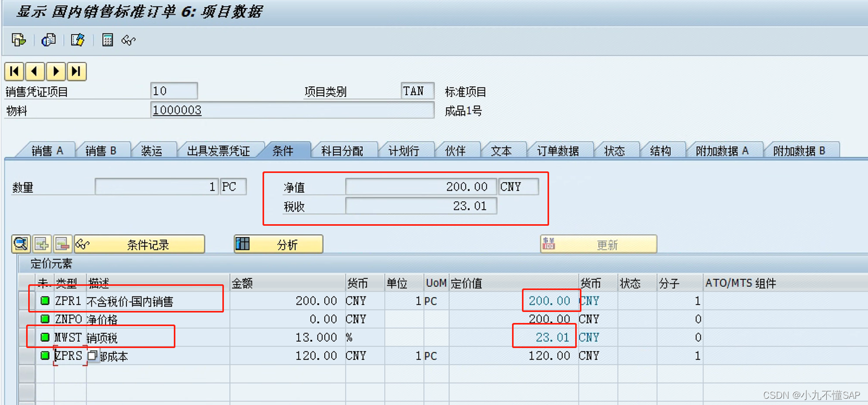Click the MWST amount cell 13.000
The image size is (868, 405).
[287, 337]
